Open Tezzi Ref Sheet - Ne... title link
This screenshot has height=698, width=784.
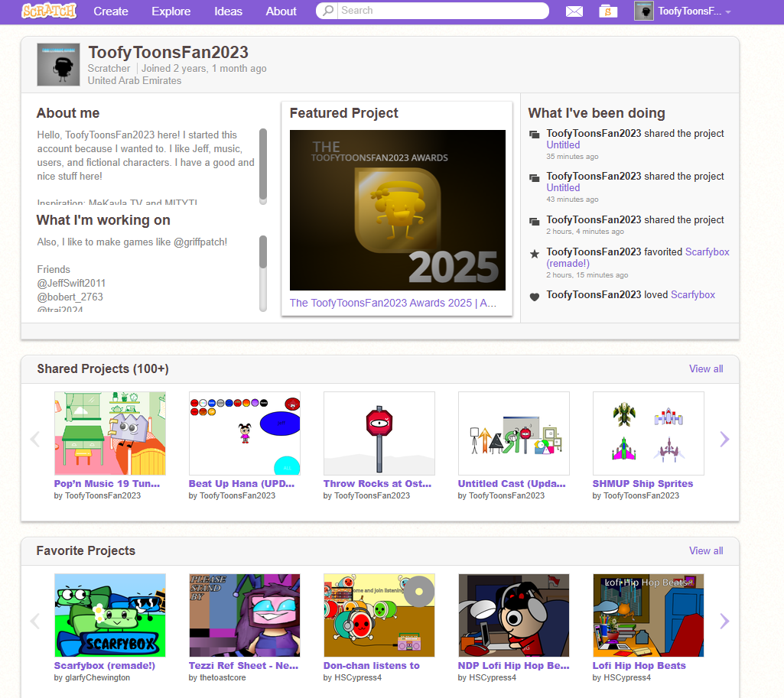(243, 666)
